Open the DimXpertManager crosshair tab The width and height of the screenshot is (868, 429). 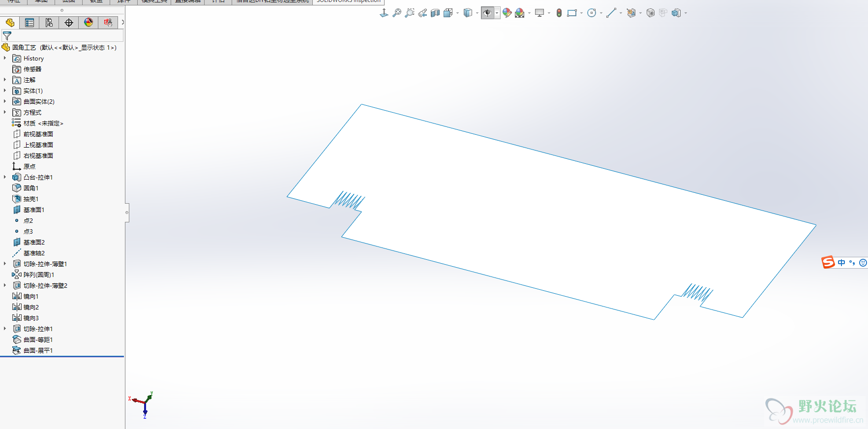pos(69,23)
